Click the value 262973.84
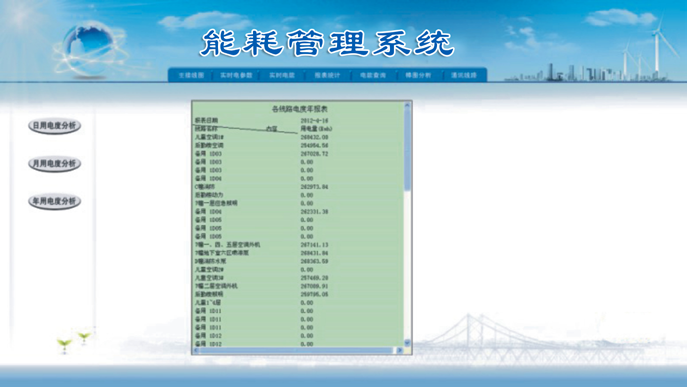The image size is (687, 387). 315,187
